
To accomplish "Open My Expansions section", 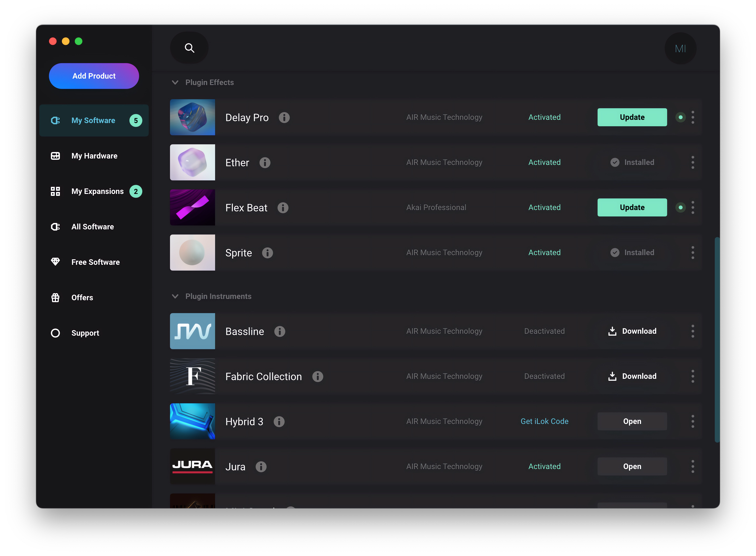I will click(94, 192).
